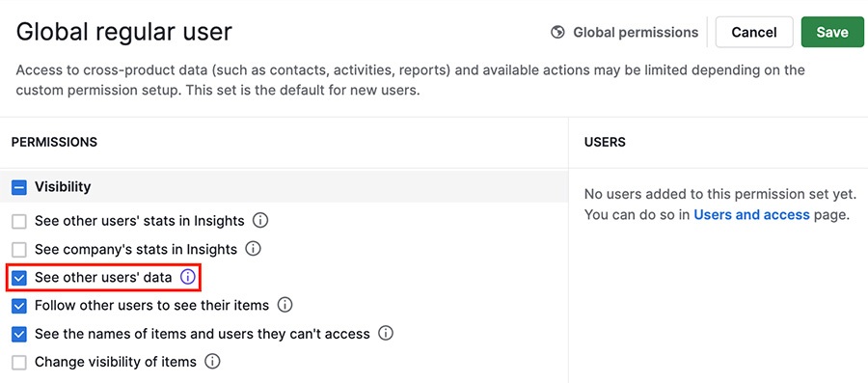The width and height of the screenshot is (868, 383).
Task: Untick See the names of items and users checkbox
Action: 19,335
